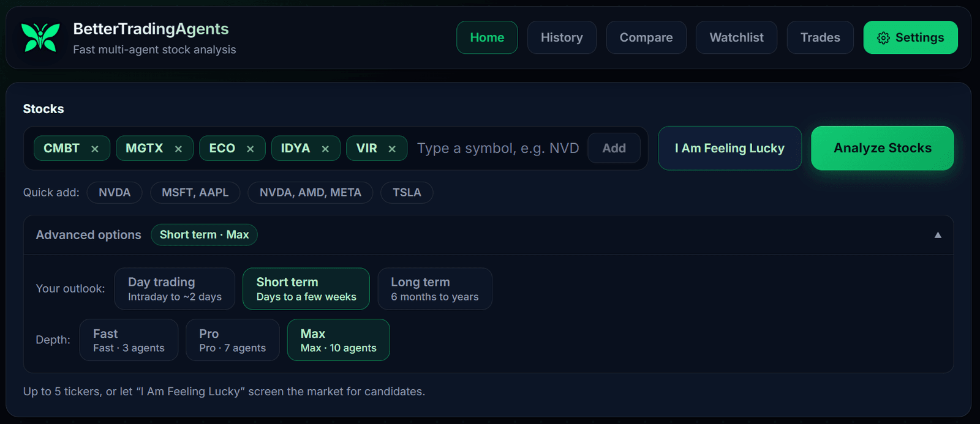Open the History tab

[562, 37]
